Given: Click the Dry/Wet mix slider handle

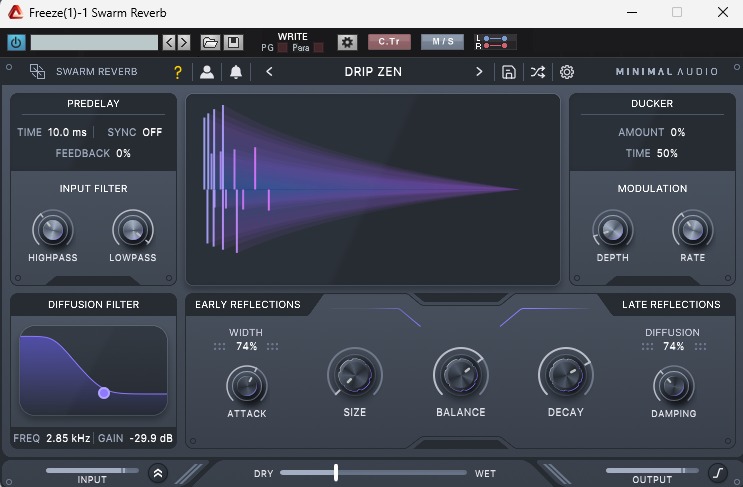Looking at the screenshot, I should [x=336, y=472].
